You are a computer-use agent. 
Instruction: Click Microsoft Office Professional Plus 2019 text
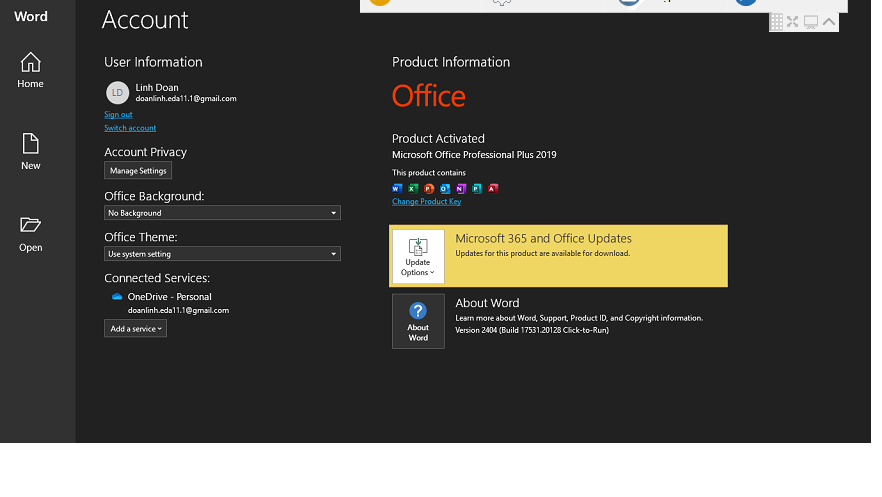click(x=474, y=155)
